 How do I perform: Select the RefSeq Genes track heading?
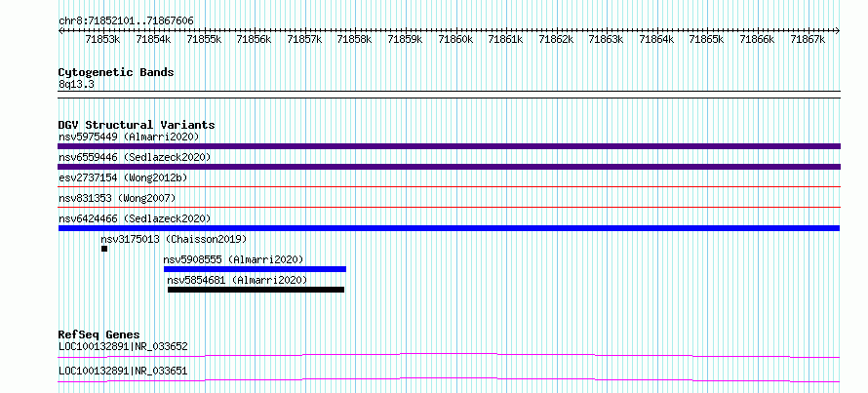(x=99, y=334)
